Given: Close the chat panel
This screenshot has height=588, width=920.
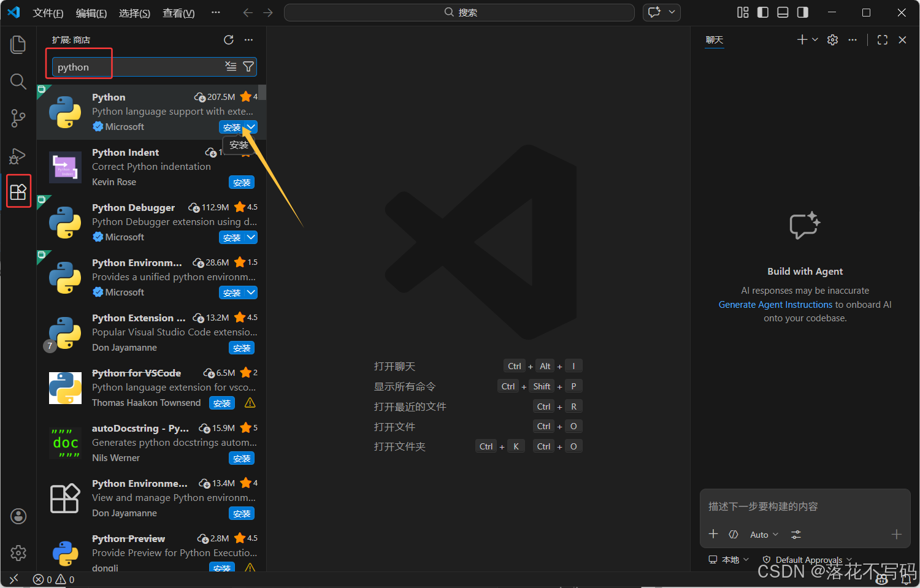Looking at the screenshot, I should [x=902, y=40].
